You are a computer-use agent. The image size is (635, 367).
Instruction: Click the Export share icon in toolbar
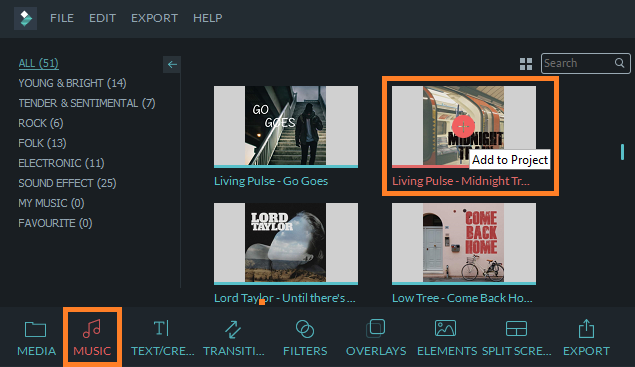tap(586, 328)
